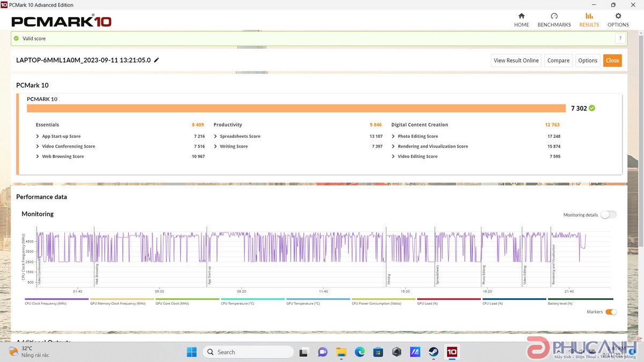The image size is (644, 362).
Task: Click the View Result Online button
Action: 516,61
